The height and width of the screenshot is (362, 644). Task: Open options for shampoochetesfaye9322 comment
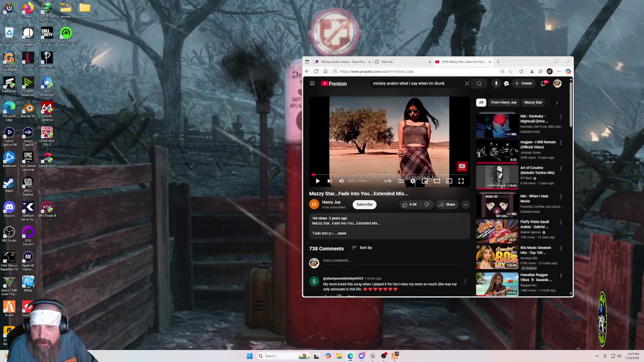coord(465,282)
